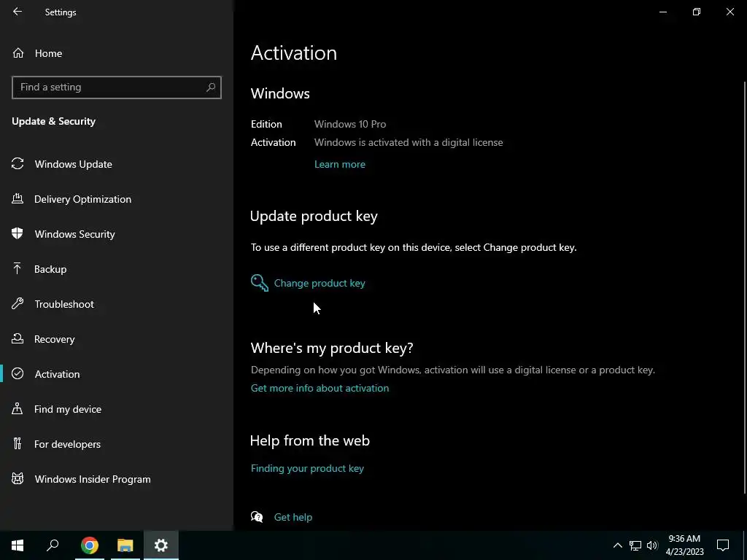Open File Explorer from taskbar
This screenshot has height=560, width=747.
(125, 545)
